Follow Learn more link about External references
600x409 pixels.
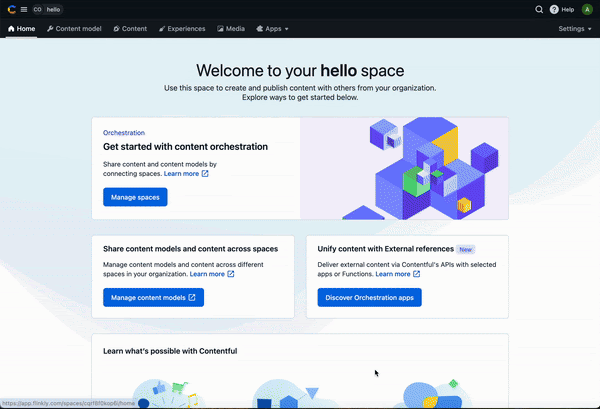pos(398,274)
